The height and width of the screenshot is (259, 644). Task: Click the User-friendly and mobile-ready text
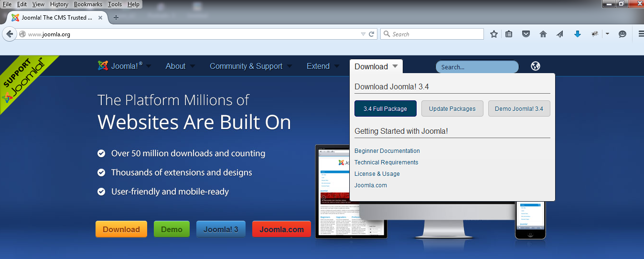tap(170, 192)
